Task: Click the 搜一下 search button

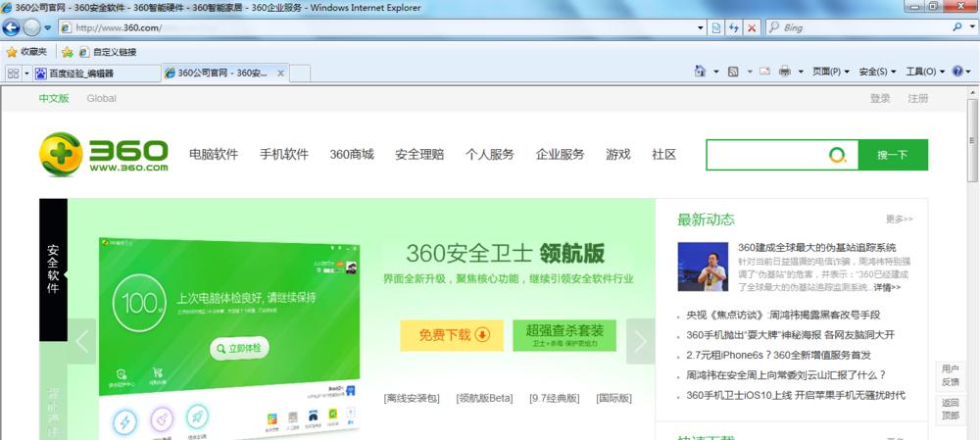Action: pyautogui.click(x=893, y=155)
